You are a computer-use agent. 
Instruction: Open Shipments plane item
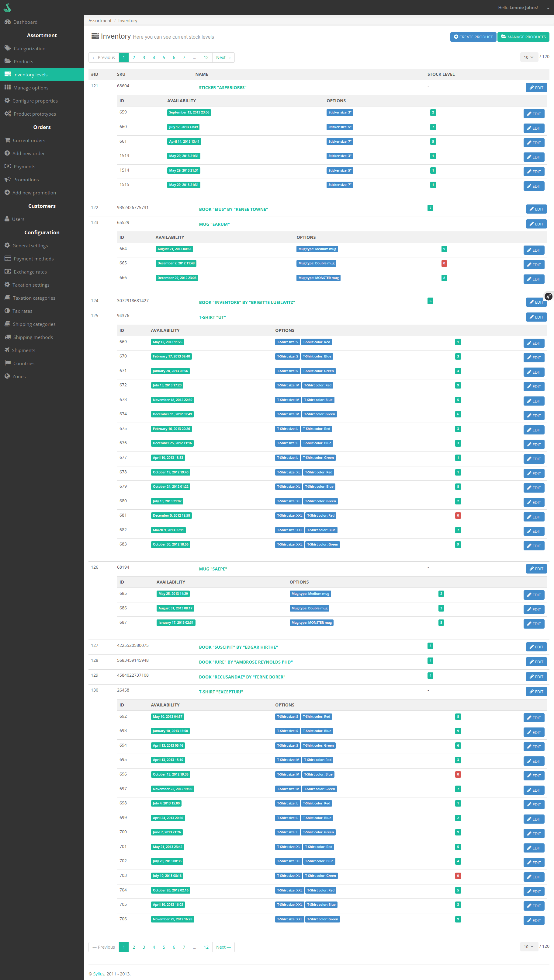click(x=42, y=350)
